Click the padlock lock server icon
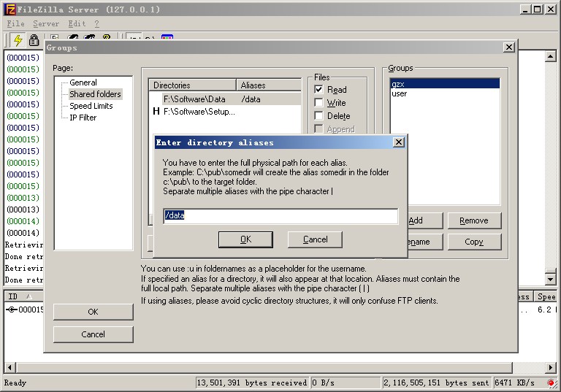The image size is (561, 392). point(34,39)
